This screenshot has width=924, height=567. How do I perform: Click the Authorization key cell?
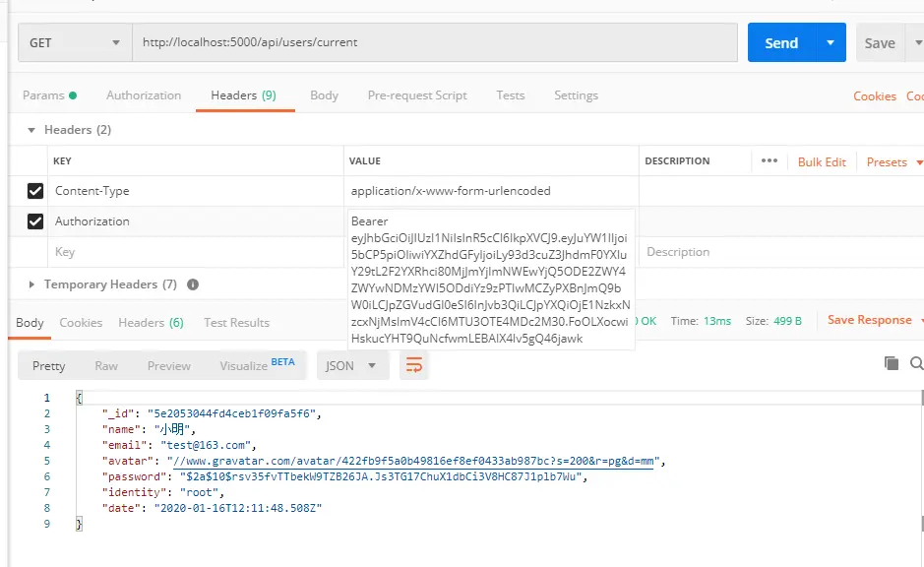click(196, 221)
